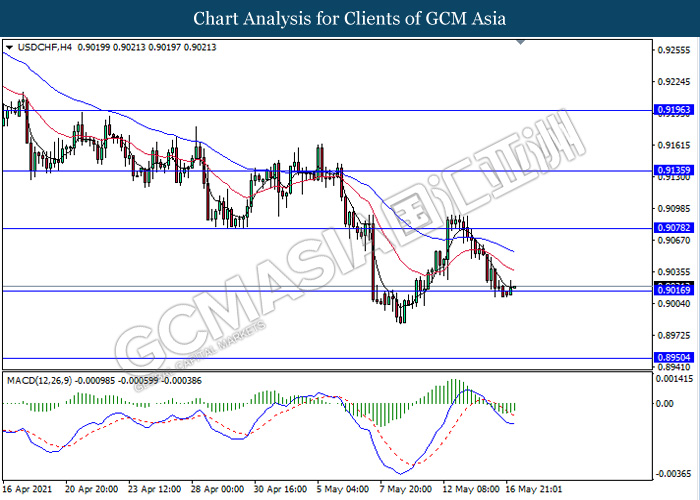This screenshot has width=700, height=500.
Task: Click the 0.92245 price scale value
Action: click(x=674, y=82)
